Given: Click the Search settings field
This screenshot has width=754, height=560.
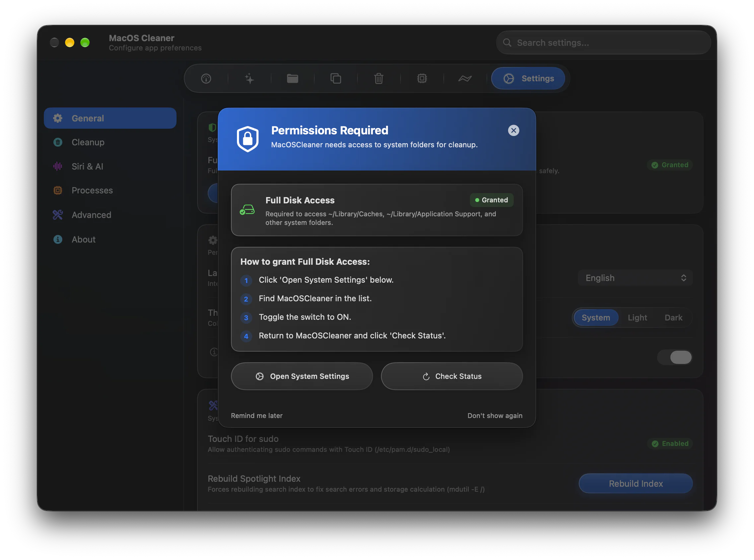Looking at the screenshot, I should pyautogui.click(x=603, y=43).
